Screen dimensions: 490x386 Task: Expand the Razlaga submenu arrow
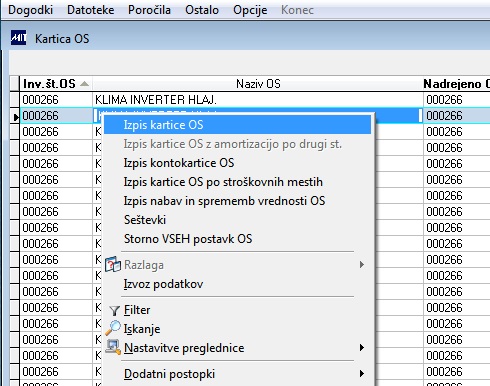tap(362, 265)
